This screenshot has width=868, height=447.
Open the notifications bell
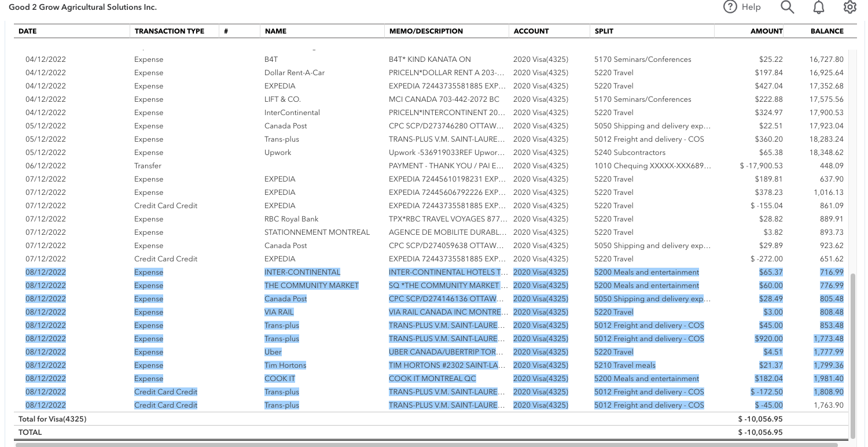[x=819, y=7]
